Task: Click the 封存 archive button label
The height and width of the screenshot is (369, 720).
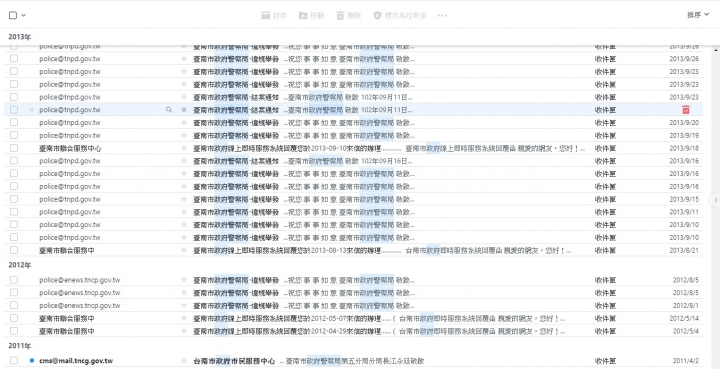Action: pyautogui.click(x=280, y=15)
